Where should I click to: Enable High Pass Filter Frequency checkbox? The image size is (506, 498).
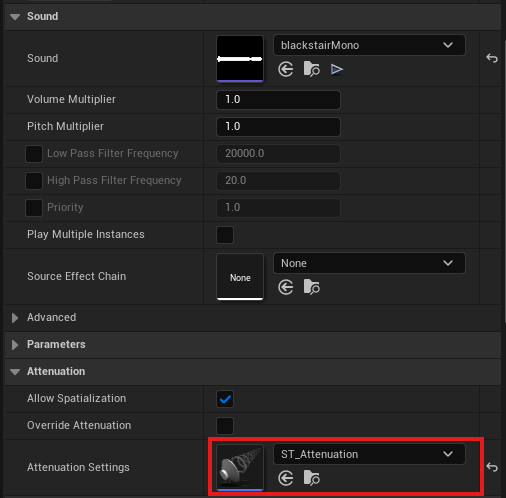(x=34, y=181)
